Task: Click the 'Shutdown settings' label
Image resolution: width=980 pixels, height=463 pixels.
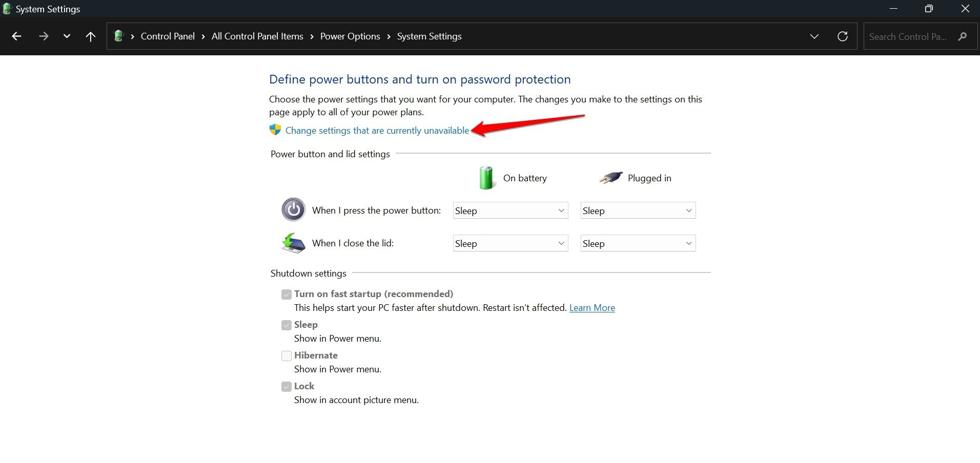Action: click(309, 273)
